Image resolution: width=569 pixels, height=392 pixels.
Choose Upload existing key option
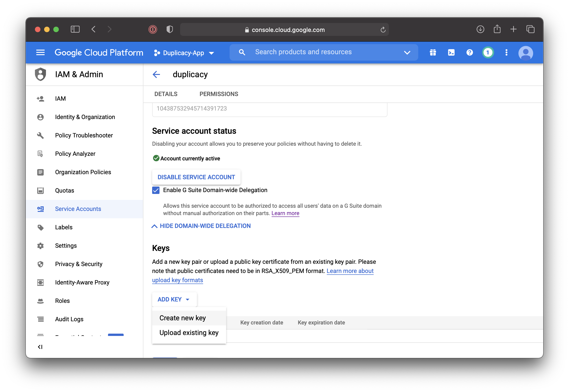click(x=189, y=333)
